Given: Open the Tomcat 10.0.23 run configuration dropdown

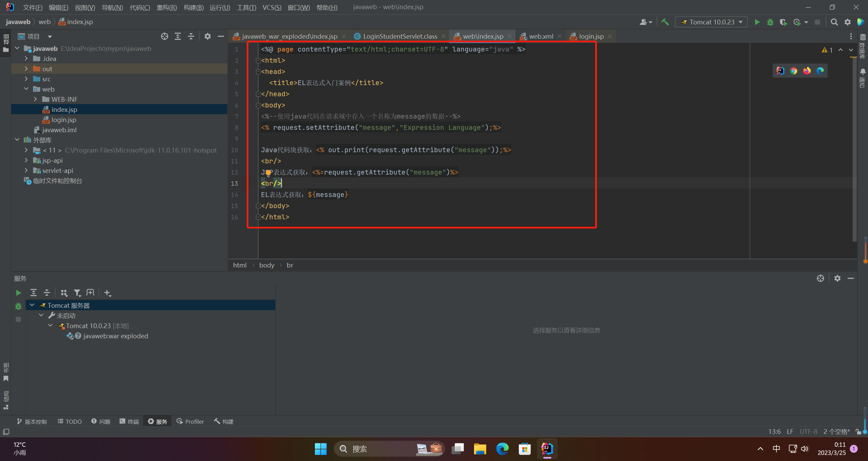Looking at the screenshot, I should (712, 22).
